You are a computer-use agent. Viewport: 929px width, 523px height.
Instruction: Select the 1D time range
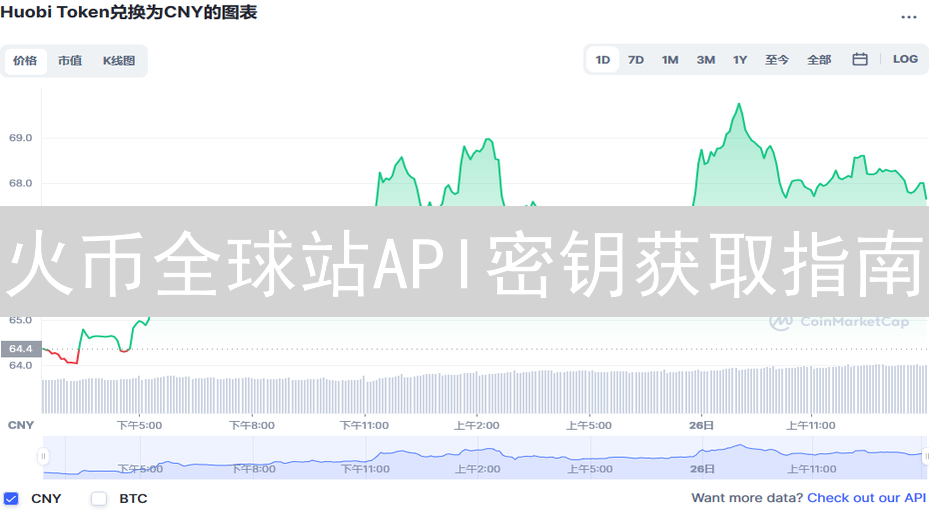pos(603,60)
